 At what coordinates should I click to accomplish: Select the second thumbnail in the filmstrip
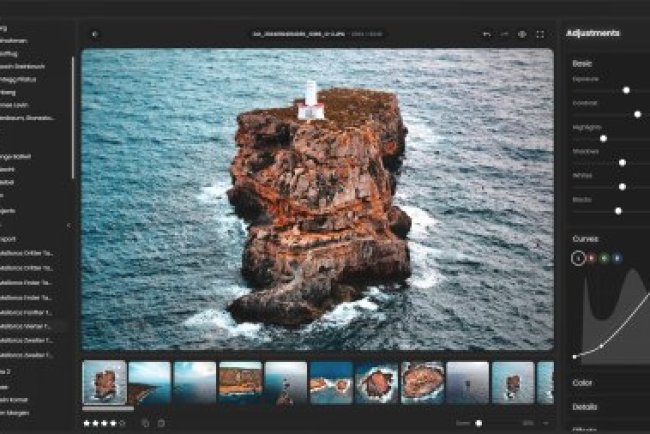(149, 381)
